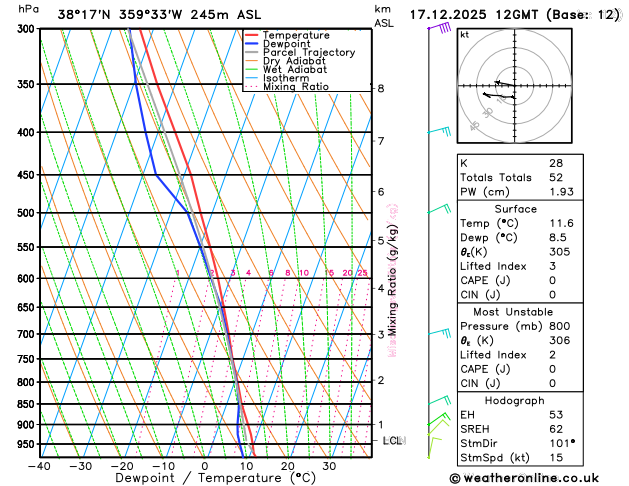Click the surface Lifted Index value '3'
Image resolution: width=629 pixels, height=486 pixels.
[x=553, y=266]
